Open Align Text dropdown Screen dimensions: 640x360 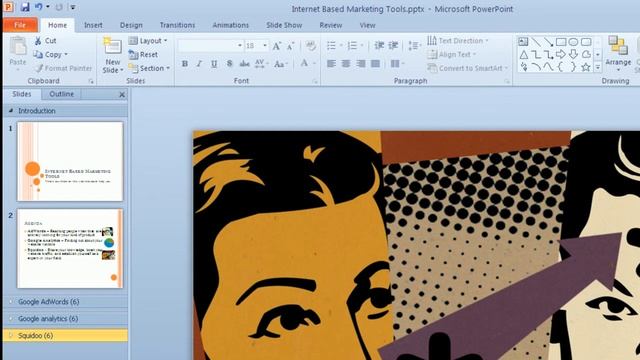click(x=452, y=54)
